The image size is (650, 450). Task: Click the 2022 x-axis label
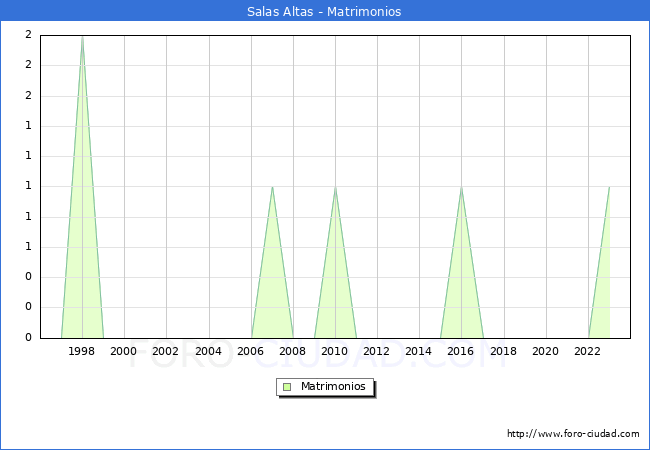coord(588,351)
